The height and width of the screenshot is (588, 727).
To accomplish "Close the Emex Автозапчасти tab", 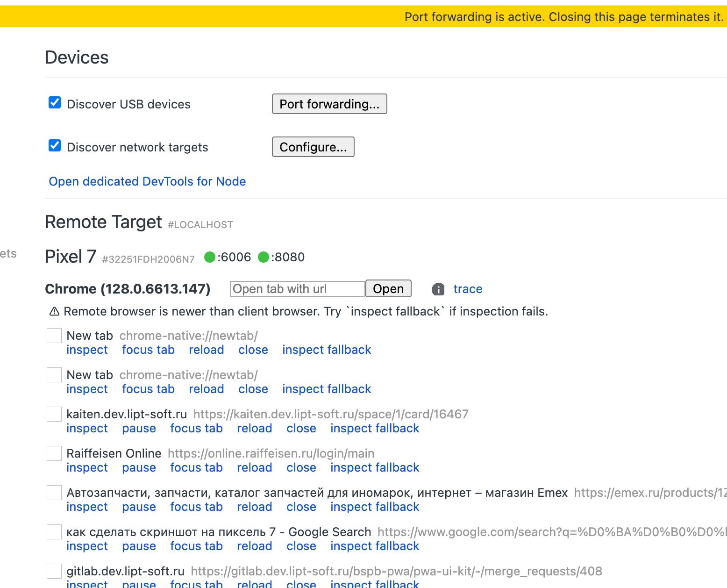I will (x=301, y=507).
